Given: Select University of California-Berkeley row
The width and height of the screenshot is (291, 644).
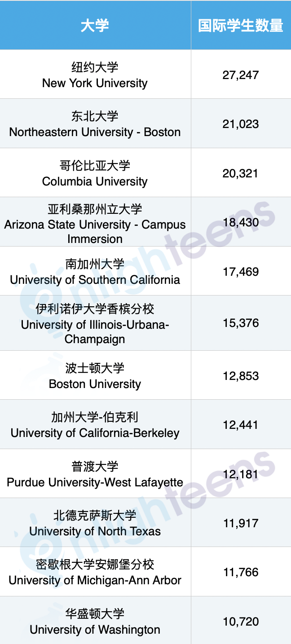Looking at the screenshot, I should point(145,424).
